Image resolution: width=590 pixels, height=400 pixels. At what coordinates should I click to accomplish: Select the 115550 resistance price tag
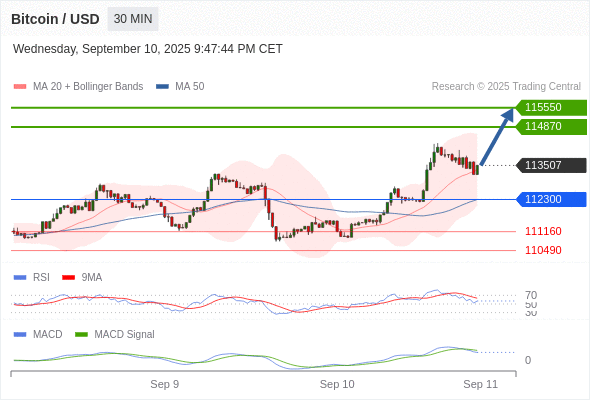pyautogui.click(x=551, y=108)
